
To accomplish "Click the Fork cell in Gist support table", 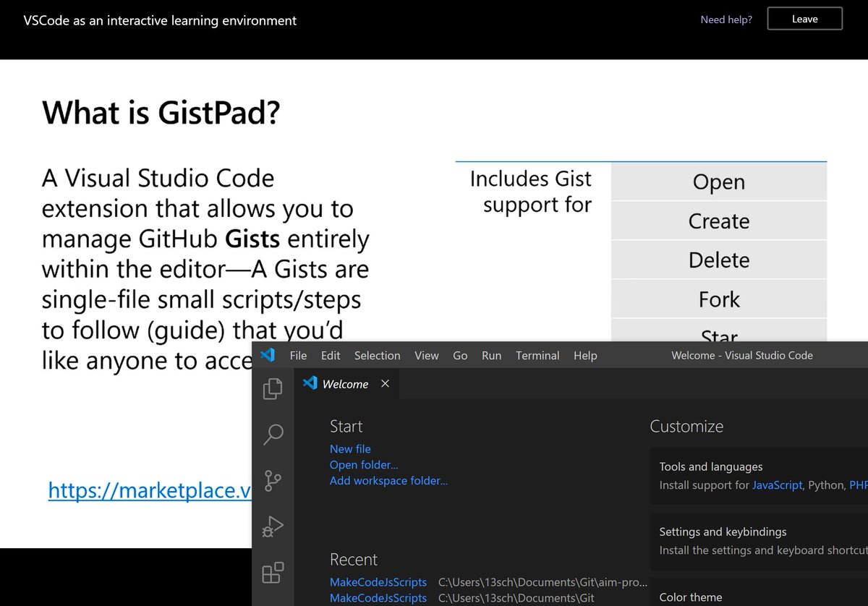I will [718, 299].
